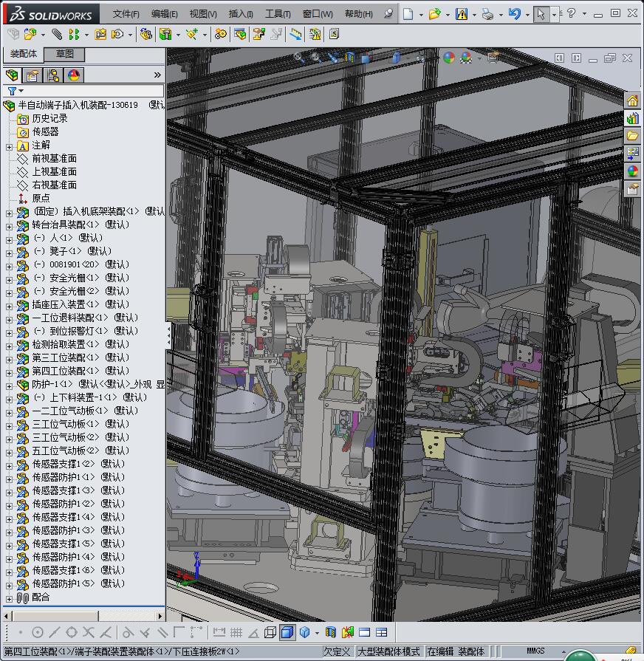The image size is (644, 661).
Task: Click the 大型装配体模式 status bar button
Action: (388, 651)
